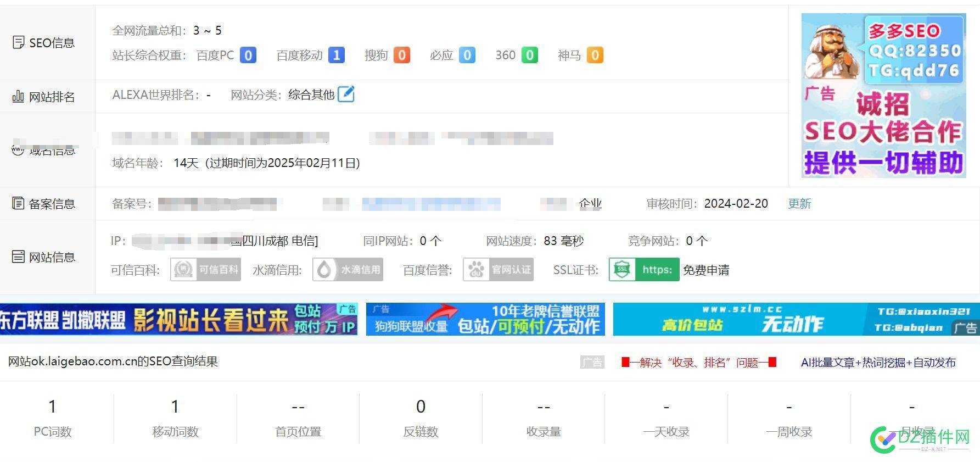Open the 狗狗联盟收量 banner ad
The height and width of the screenshot is (462, 980).
click(485, 319)
